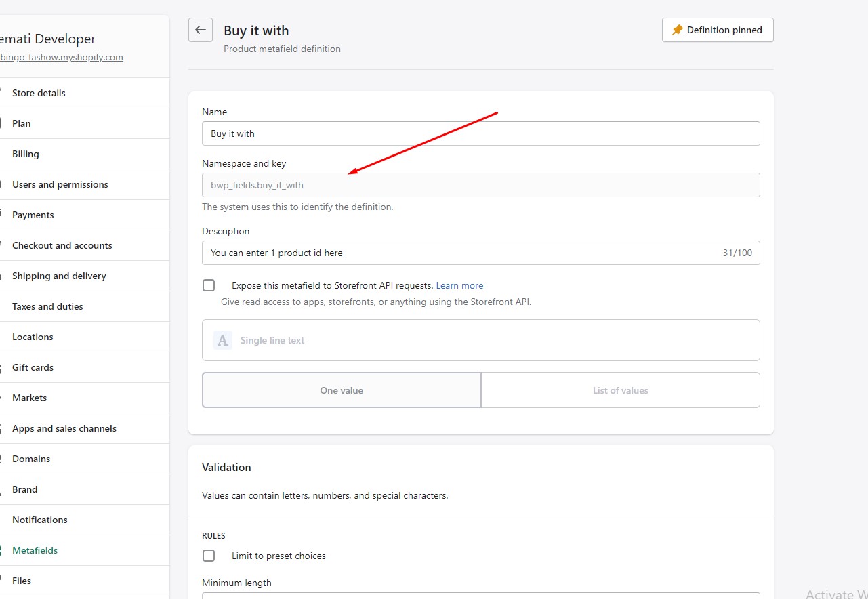The height and width of the screenshot is (599, 868).
Task: Click the Name input field
Action: pyautogui.click(x=480, y=133)
